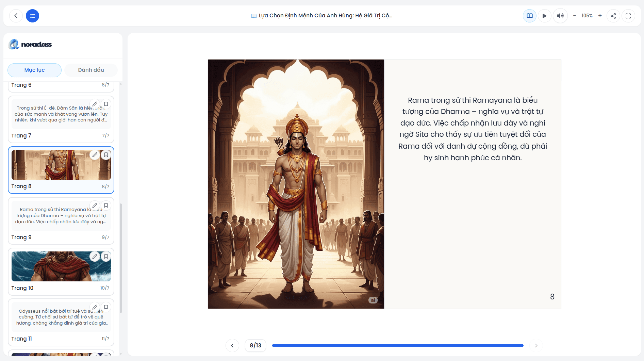This screenshot has width=644, height=361.
Task: Bookmark the Trang 7 card
Action: pyautogui.click(x=106, y=104)
